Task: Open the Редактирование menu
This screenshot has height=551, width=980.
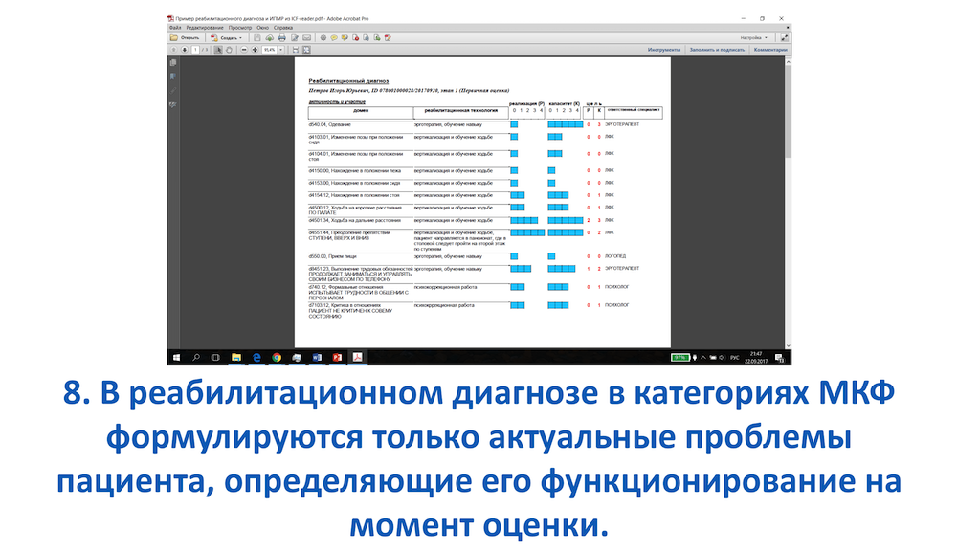Action: point(205,28)
